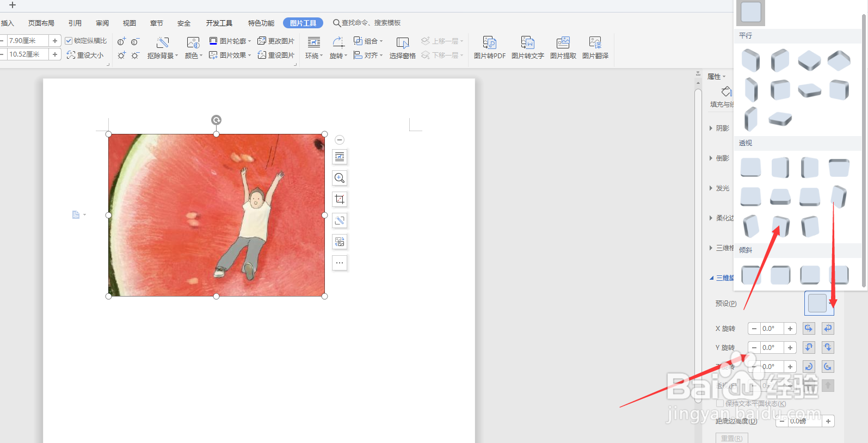Click the three-dots more icon beside image
Screen dimensions: 868x443
(340, 263)
